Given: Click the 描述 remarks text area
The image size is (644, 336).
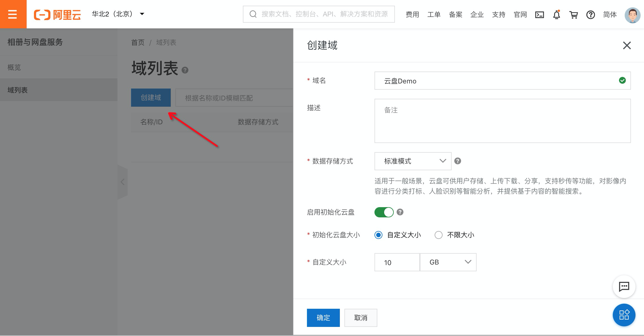Looking at the screenshot, I should pos(502,121).
